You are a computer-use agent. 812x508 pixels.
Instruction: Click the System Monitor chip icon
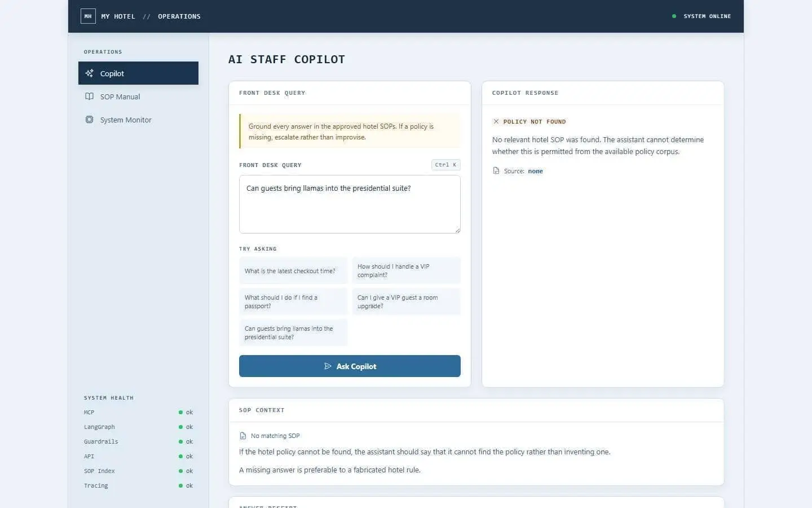[89, 120]
